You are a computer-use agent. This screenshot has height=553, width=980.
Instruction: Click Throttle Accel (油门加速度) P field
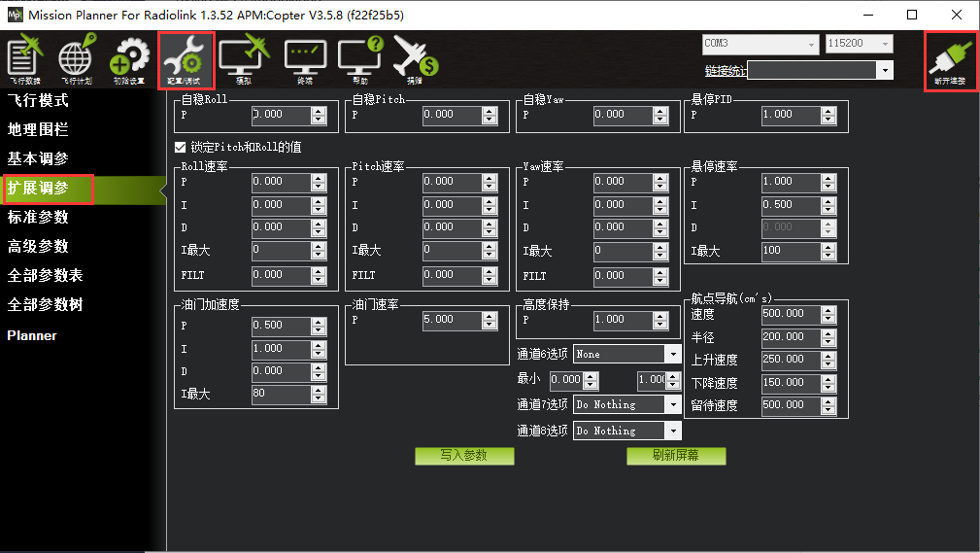tap(281, 326)
